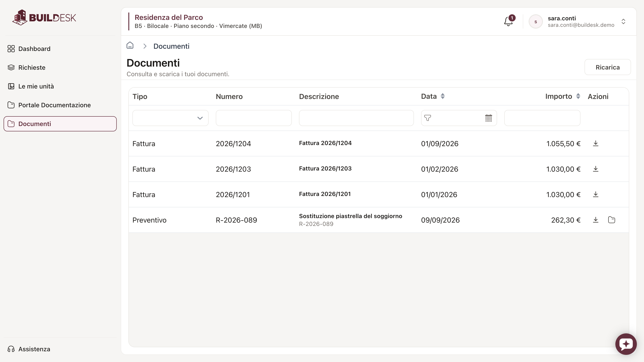The image size is (644, 362).
Task: Click the date 01/02/2026
Action: (439, 169)
